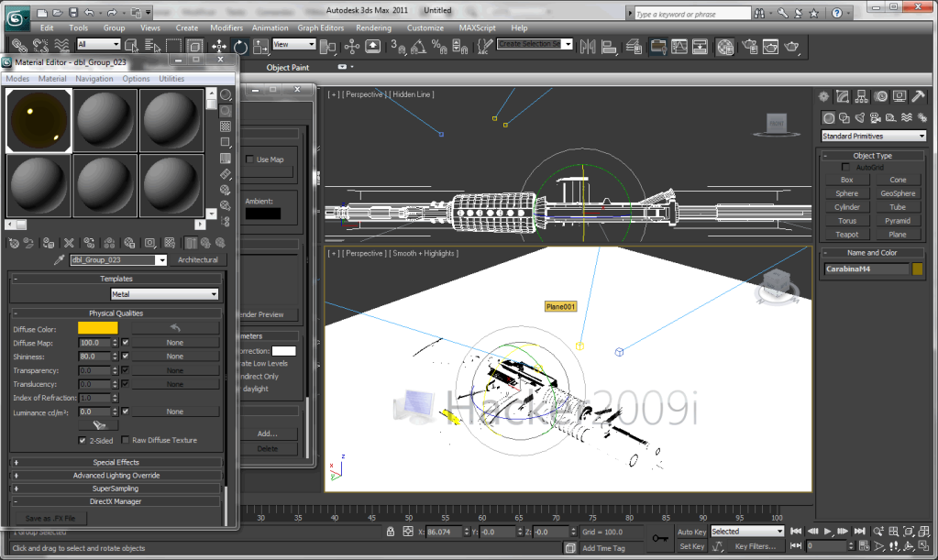
Task: Open the Motion command panel tab icon
Action: point(880,96)
